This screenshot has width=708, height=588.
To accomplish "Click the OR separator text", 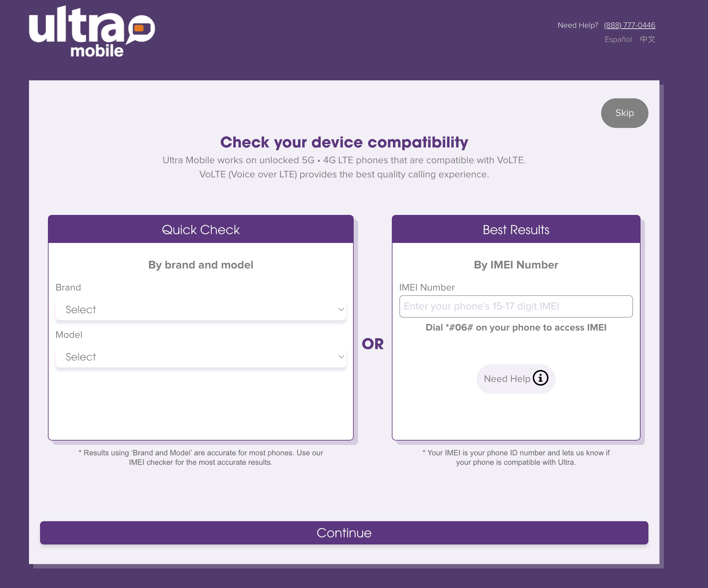I will coord(373,344).
